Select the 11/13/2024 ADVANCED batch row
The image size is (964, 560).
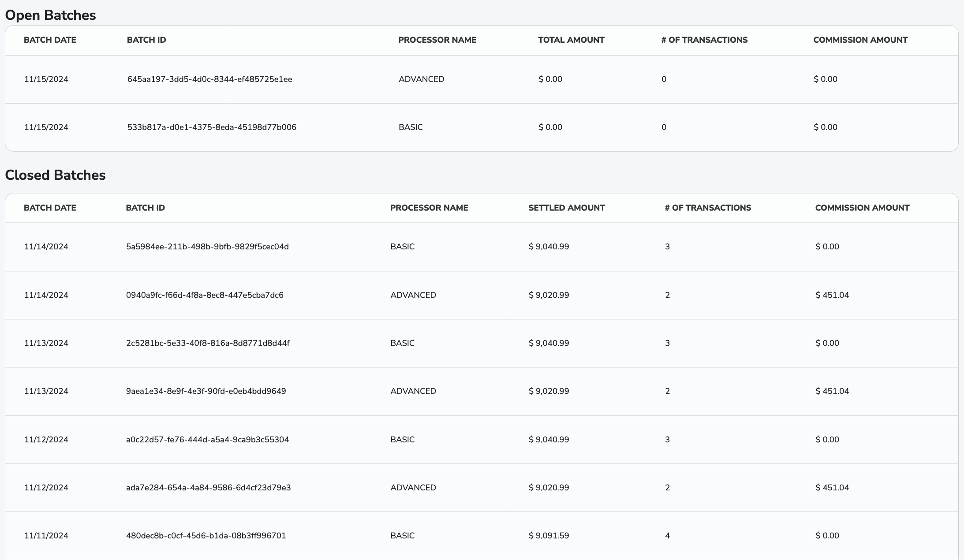click(206, 391)
